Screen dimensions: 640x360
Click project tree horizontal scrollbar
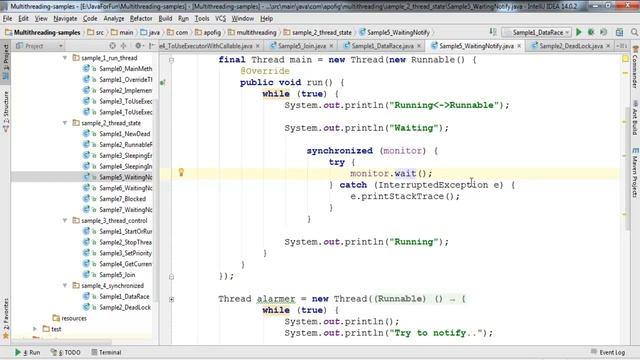point(61,342)
